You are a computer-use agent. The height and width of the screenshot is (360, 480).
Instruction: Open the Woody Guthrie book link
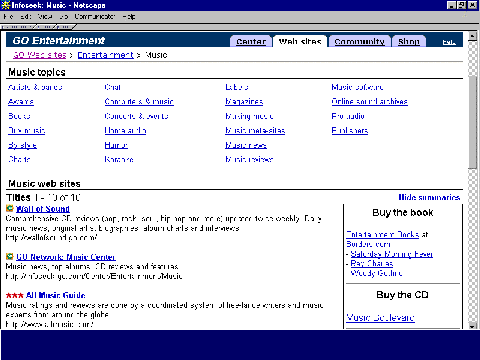[x=376, y=273]
